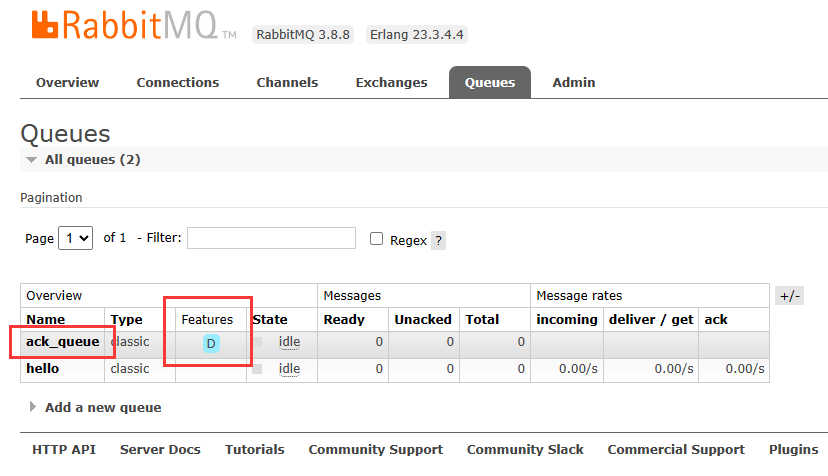Open the Page number dropdown
Viewport: 828px width, 476px height.
tap(76, 238)
